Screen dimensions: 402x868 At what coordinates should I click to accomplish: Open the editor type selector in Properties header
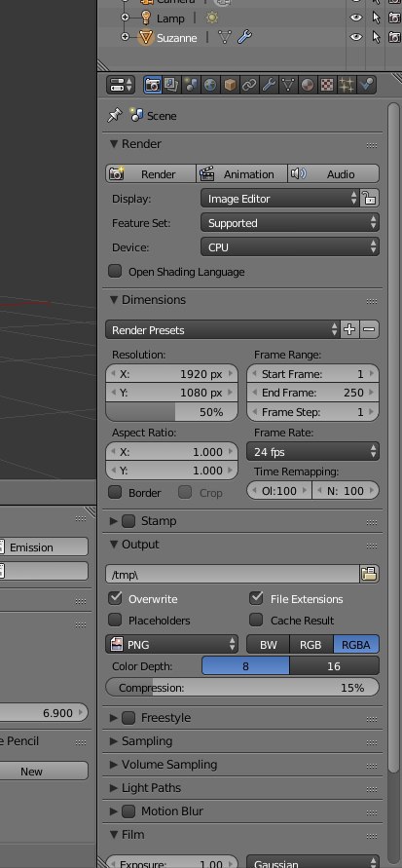point(121,85)
